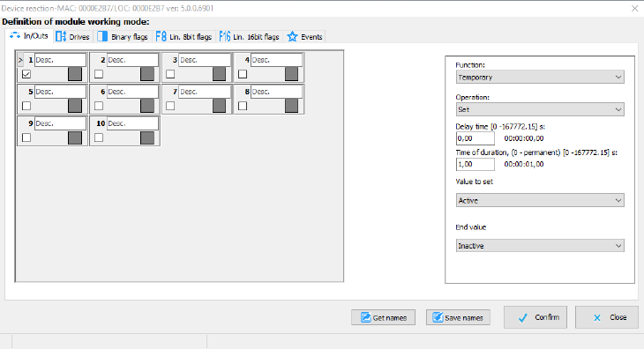Switch to the Drives tab
This screenshot has width=644, height=349.
73,36
